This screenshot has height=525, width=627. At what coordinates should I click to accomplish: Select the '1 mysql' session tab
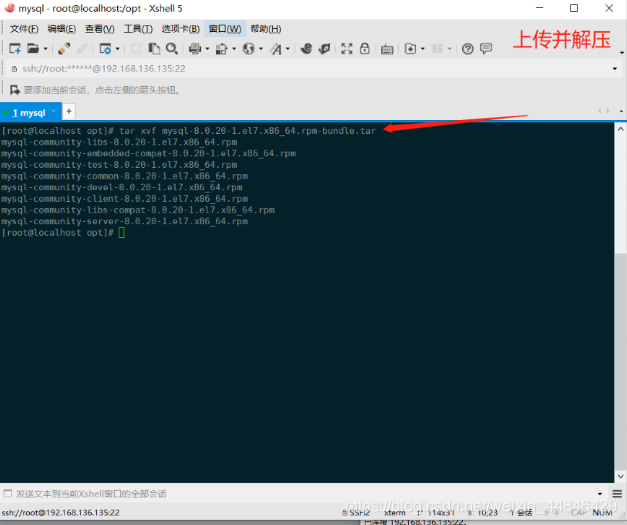click(29, 113)
